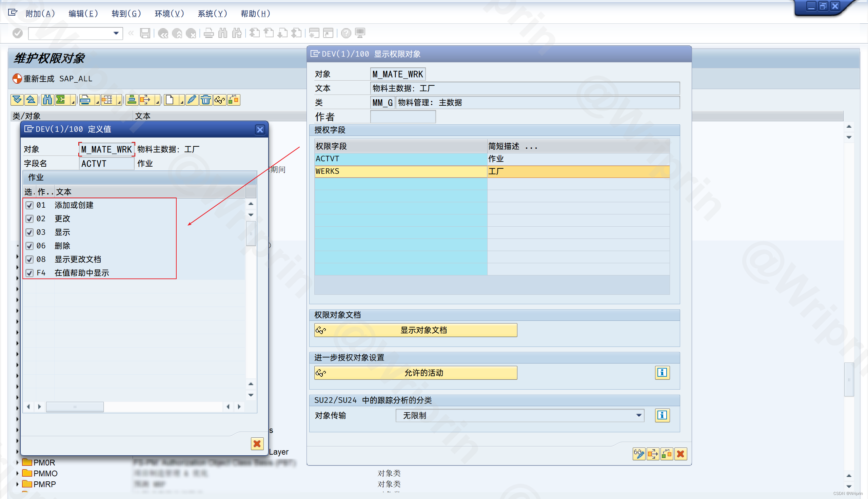
Task: Open the 帮助(H) menu
Action: [255, 14]
